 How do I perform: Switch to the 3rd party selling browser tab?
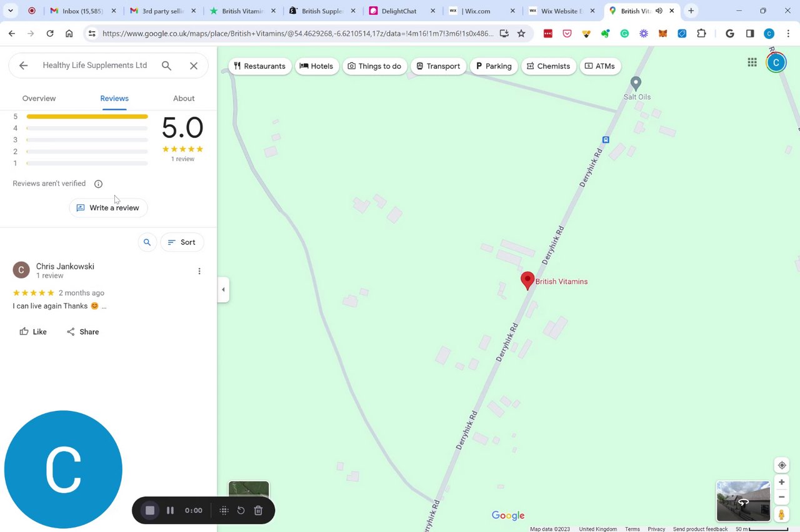pos(164,11)
